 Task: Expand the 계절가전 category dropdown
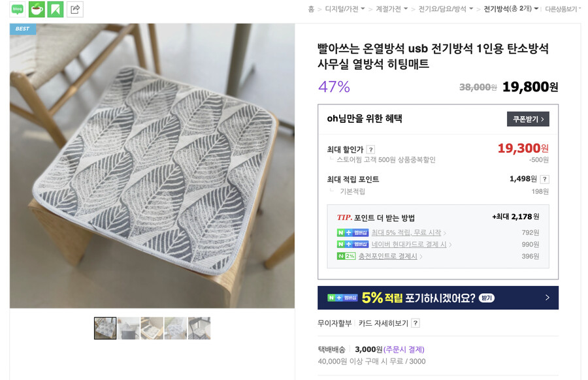click(390, 9)
